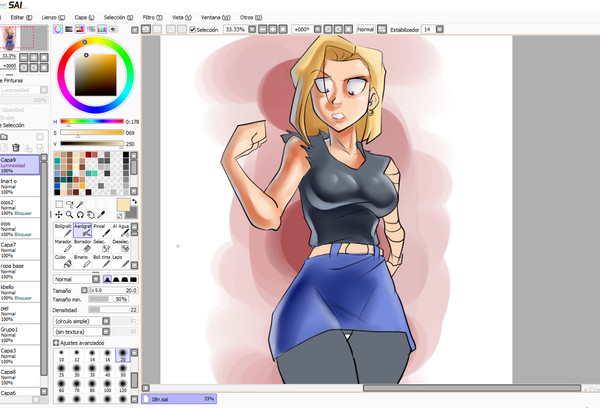Open the 33.33% zoom dropdown arrow
This screenshot has height=408, width=600.
(252, 29)
